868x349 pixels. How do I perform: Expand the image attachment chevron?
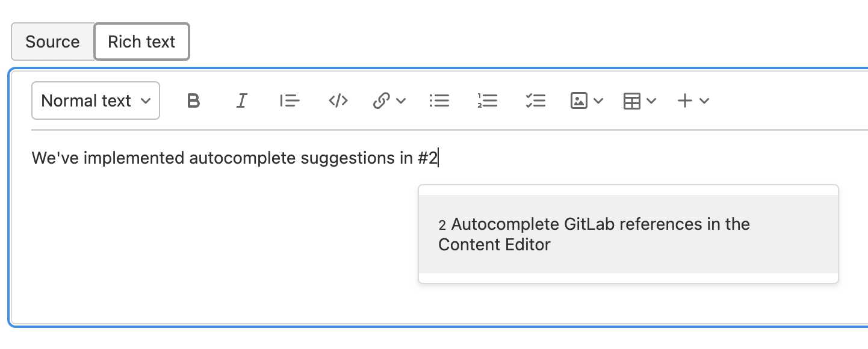597,100
